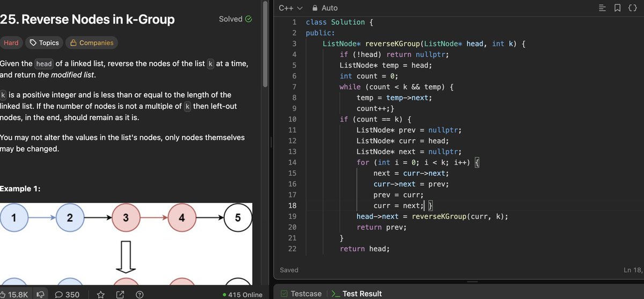Click the Auto label in editor header
644x299 pixels.
pyautogui.click(x=330, y=8)
